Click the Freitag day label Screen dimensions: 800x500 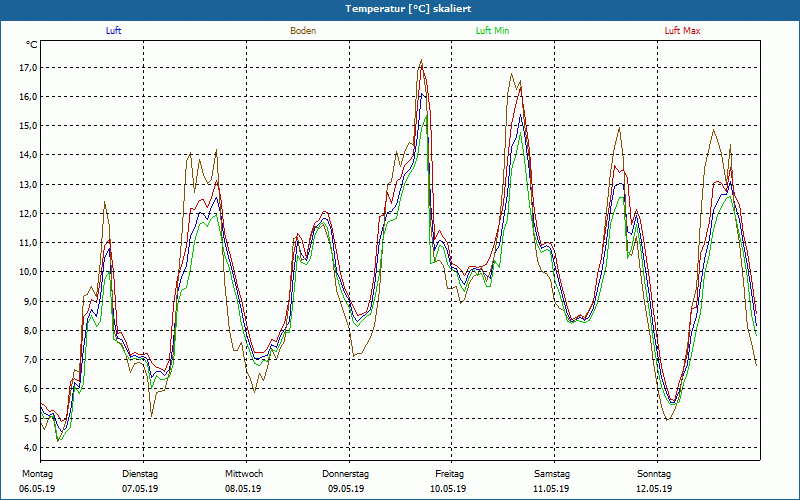coord(449,474)
